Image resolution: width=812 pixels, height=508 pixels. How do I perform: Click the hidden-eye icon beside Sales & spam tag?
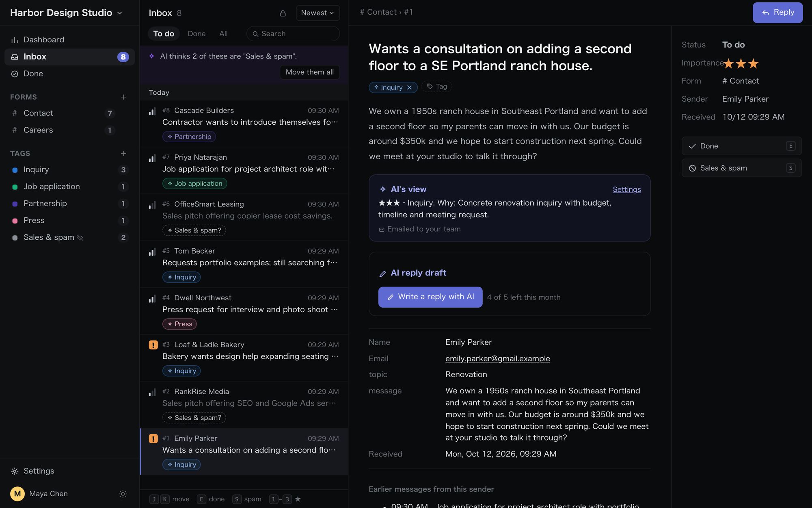[80, 238]
